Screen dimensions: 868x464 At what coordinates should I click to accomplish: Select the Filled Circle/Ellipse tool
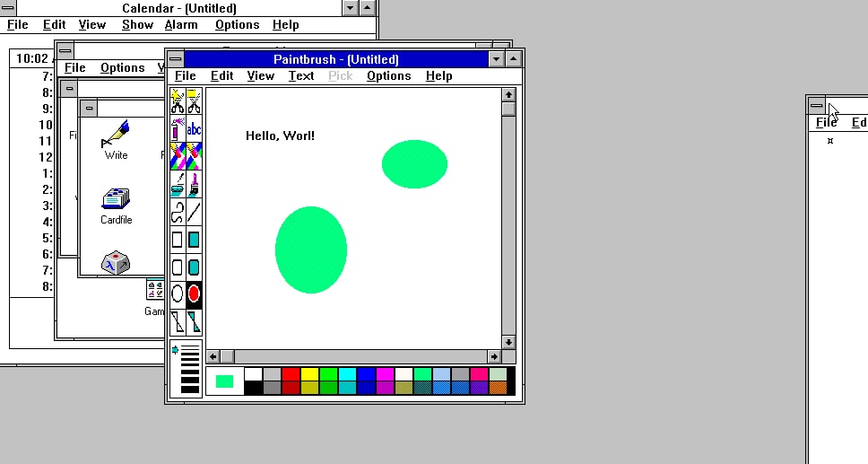tap(194, 294)
